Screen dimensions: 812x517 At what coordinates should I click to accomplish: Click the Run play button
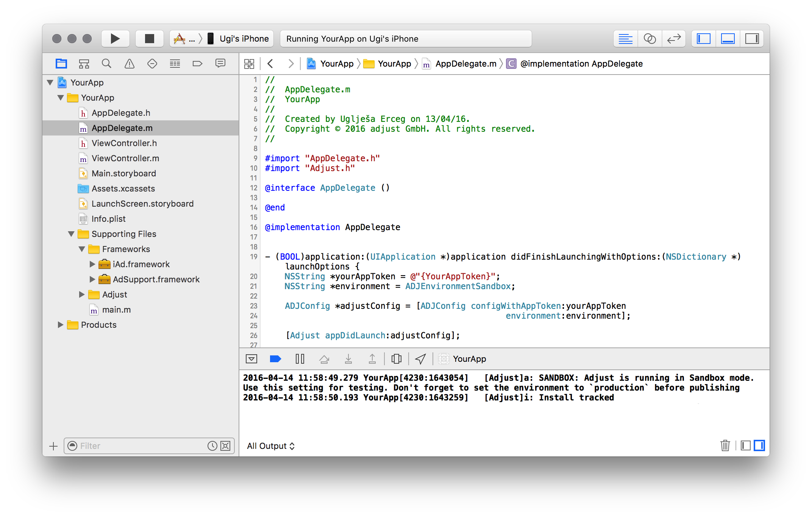click(115, 39)
